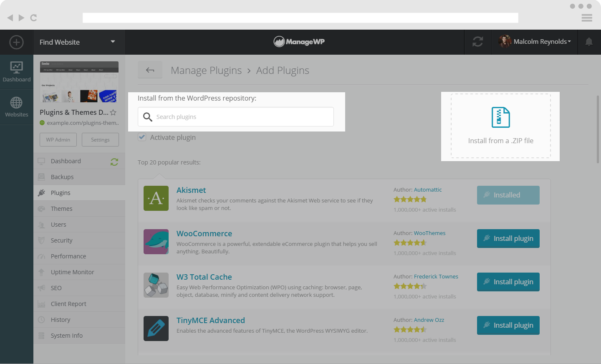Open the Andrew Ozz author link
This screenshot has height=364, width=601.
click(429, 320)
